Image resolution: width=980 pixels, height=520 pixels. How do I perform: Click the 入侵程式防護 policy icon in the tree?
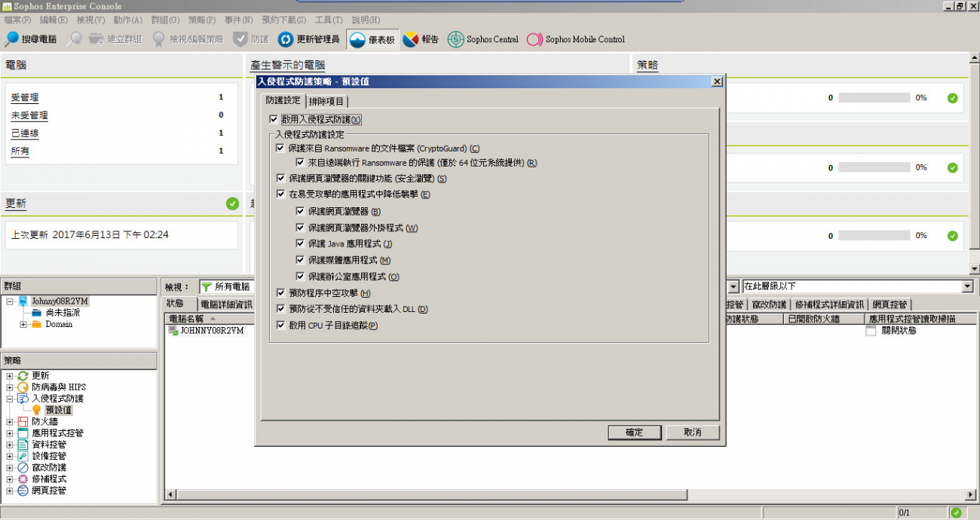click(x=23, y=399)
